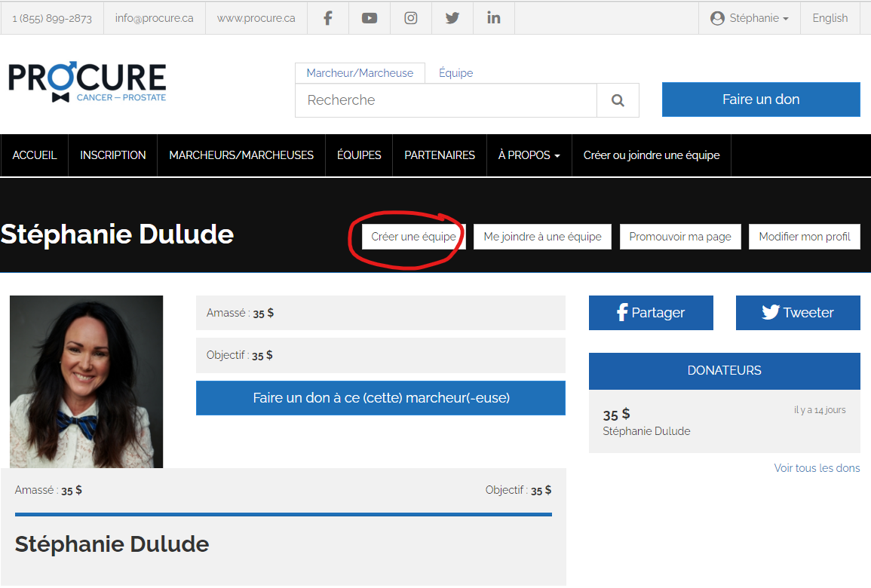Screen dimensions: 871x588
Task: Click the LinkedIn icon
Action: click(x=493, y=17)
